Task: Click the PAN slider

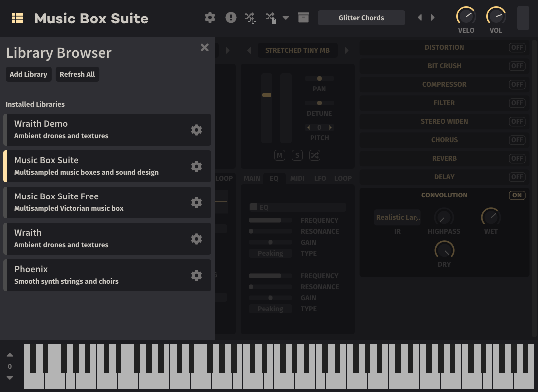Action: [x=319, y=78]
